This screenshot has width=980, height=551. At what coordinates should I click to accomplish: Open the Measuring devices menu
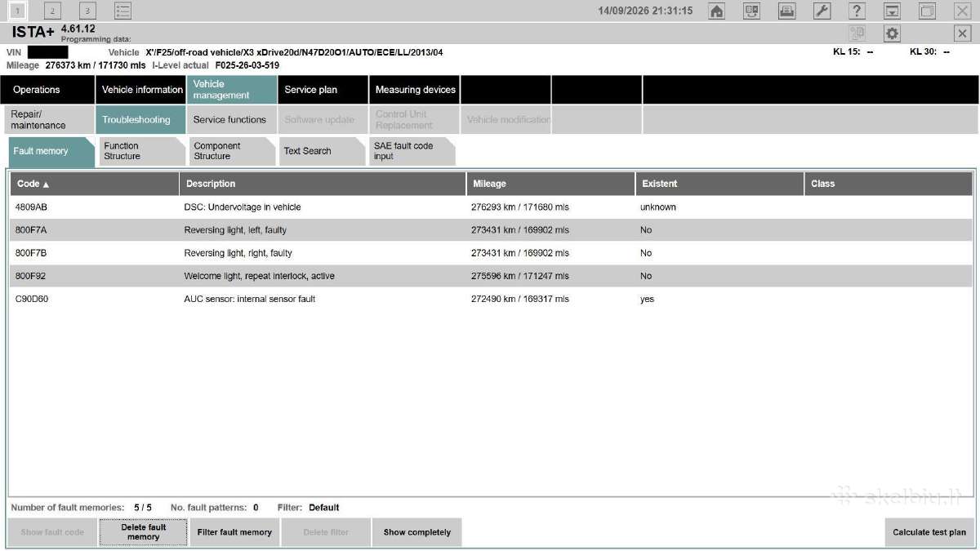(415, 90)
